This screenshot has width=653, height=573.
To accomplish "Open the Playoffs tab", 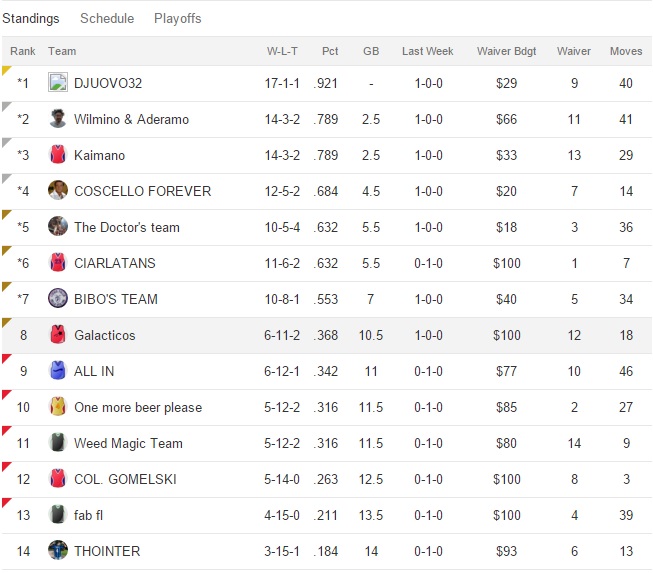I will tap(178, 18).
